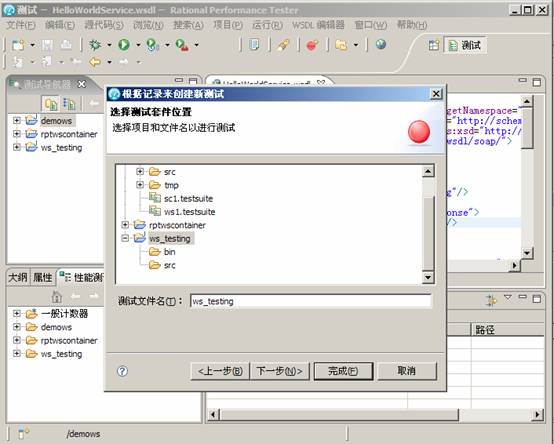This screenshot has height=444, width=554.
Task: Click the green Run toolbar icon
Action: click(124, 45)
